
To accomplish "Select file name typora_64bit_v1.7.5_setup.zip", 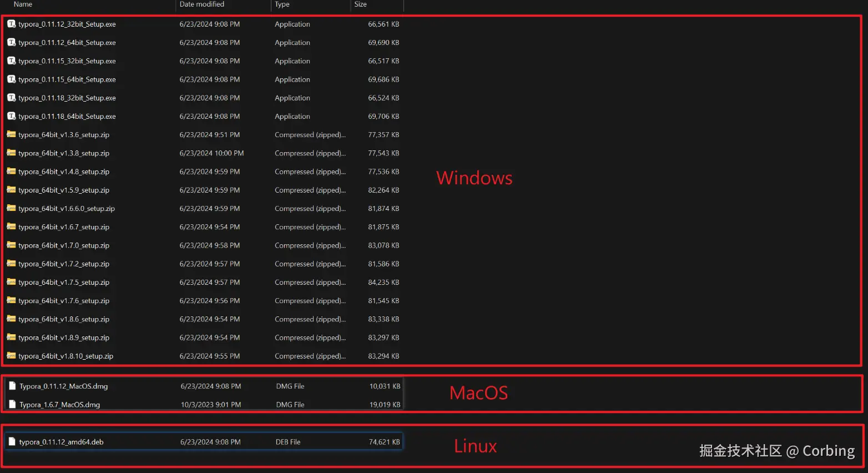I will click(64, 282).
